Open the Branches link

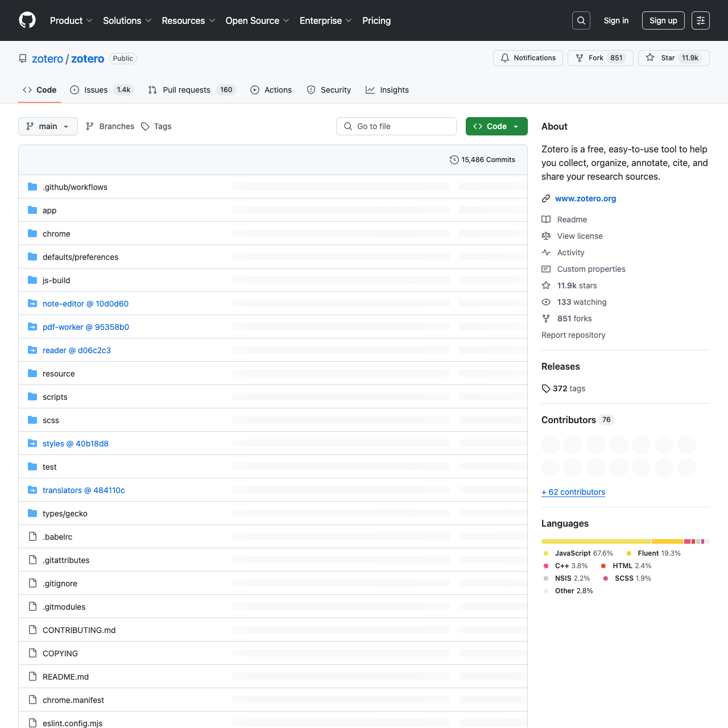(110, 126)
